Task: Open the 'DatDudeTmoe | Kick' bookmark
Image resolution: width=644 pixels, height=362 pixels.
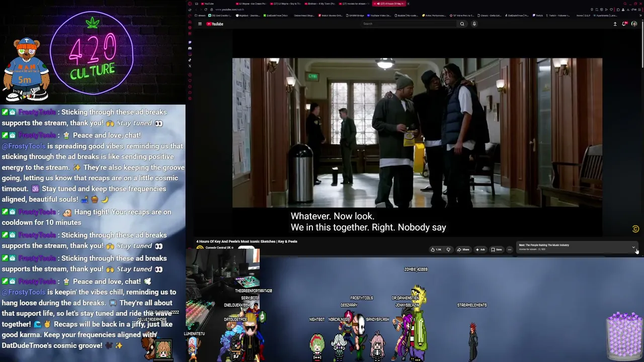Action: 276,16
